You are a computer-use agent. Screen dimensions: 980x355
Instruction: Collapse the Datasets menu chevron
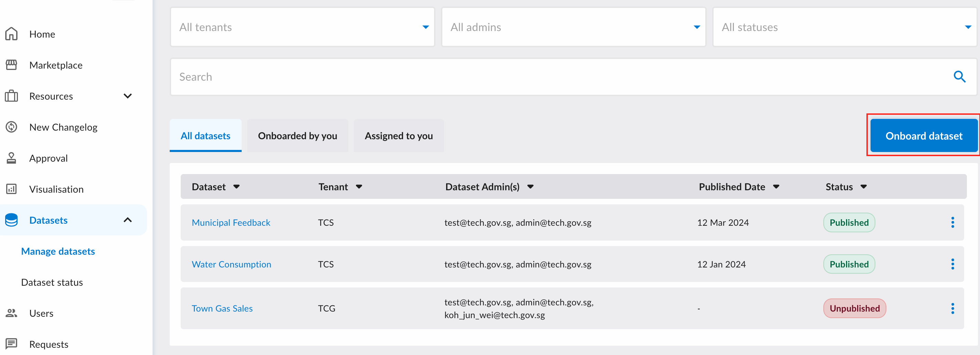(x=128, y=220)
